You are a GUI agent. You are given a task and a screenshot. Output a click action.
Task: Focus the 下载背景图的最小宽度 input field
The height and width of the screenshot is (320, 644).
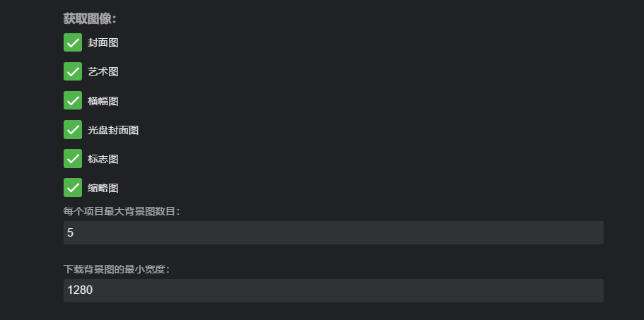coord(333,290)
